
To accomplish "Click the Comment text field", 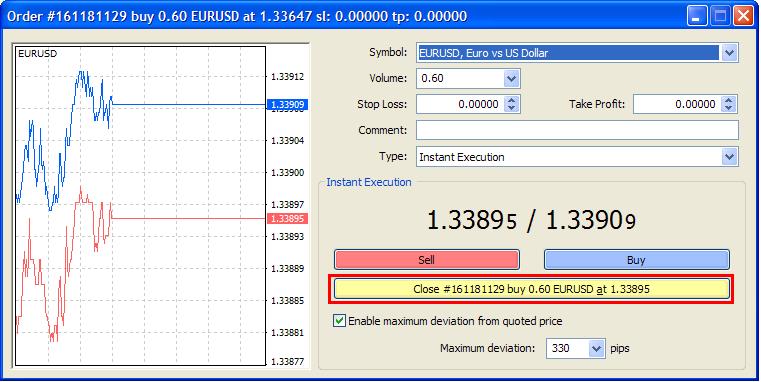I will tap(577, 130).
